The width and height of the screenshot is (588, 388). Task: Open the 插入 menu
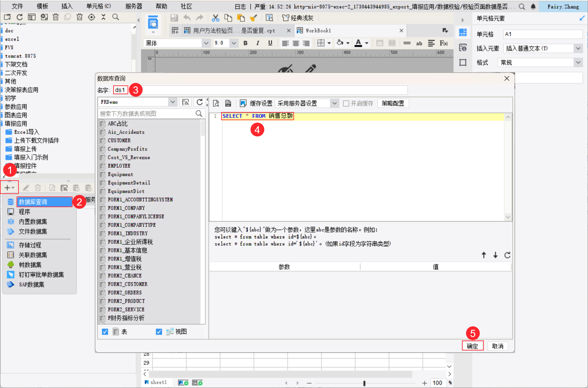(x=67, y=6)
